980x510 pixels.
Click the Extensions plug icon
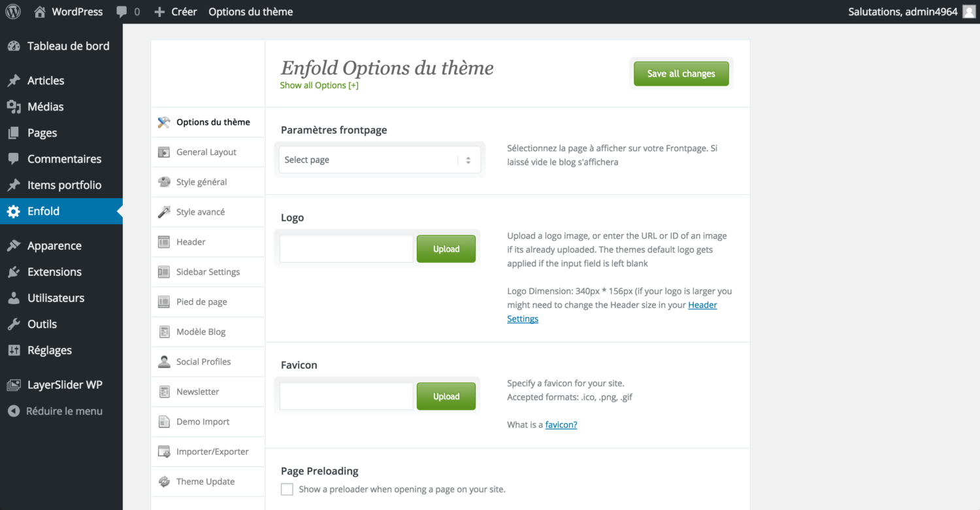(14, 272)
